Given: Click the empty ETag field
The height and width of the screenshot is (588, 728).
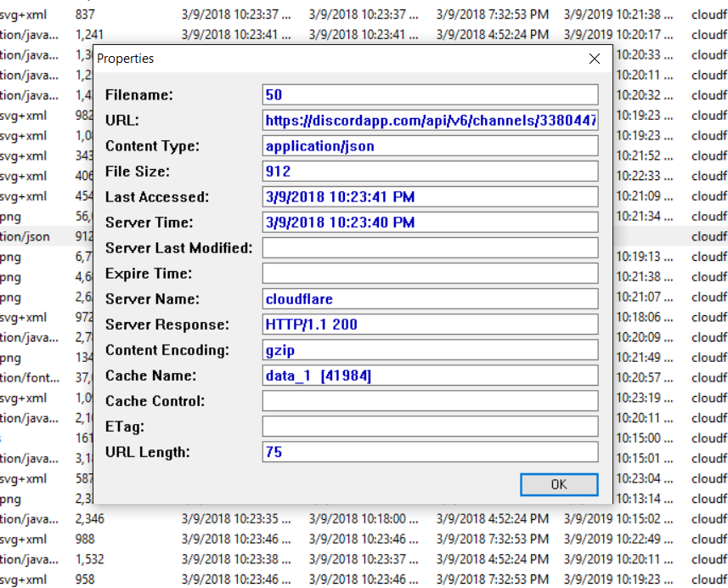Looking at the screenshot, I should [x=429, y=426].
